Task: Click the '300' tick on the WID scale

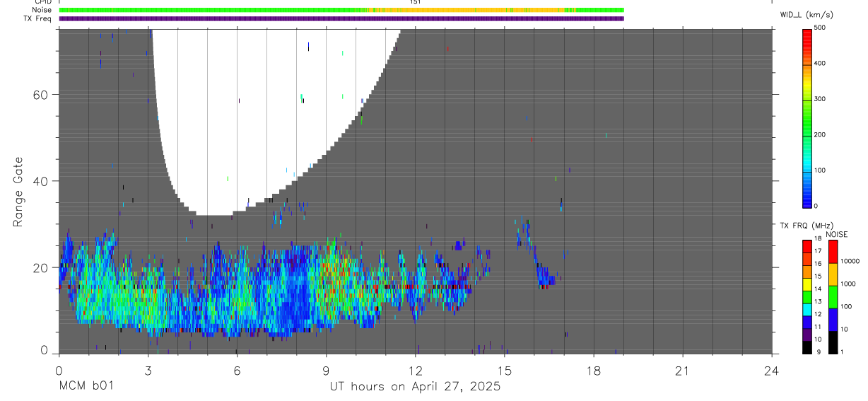Action: (820, 100)
